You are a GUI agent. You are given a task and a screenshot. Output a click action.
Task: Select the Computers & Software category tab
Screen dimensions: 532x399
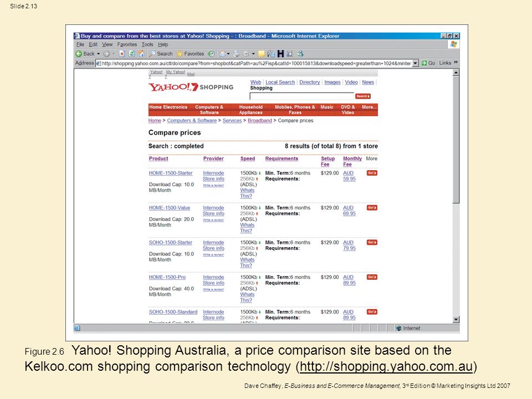[209, 110]
